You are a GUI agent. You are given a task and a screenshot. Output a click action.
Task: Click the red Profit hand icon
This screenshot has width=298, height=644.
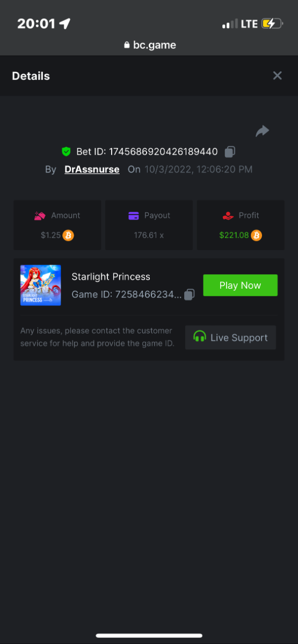click(228, 216)
